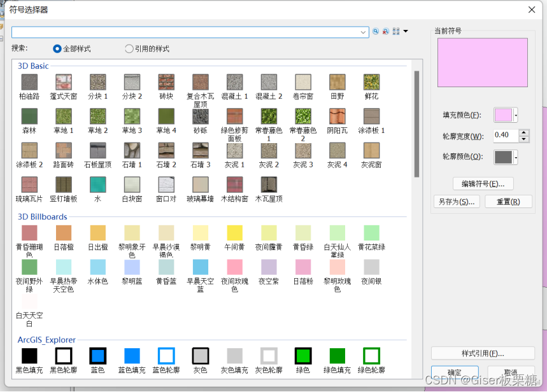This screenshot has width=547, height=392.
Task: Choose the 卷帘窗 shutter symbol
Action: (303, 82)
